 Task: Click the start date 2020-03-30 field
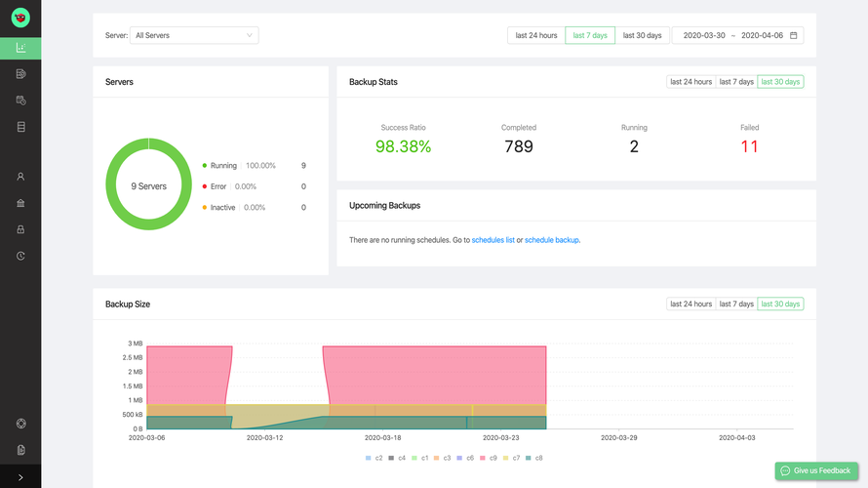[704, 35]
